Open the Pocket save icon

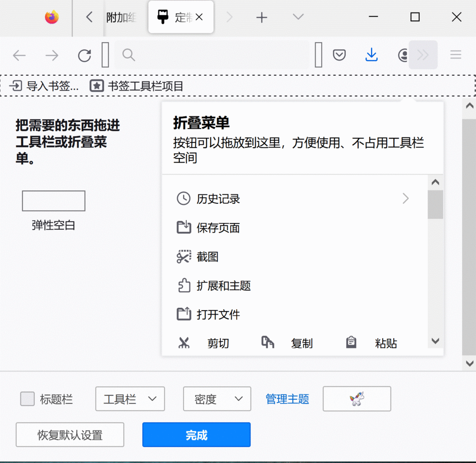click(339, 55)
